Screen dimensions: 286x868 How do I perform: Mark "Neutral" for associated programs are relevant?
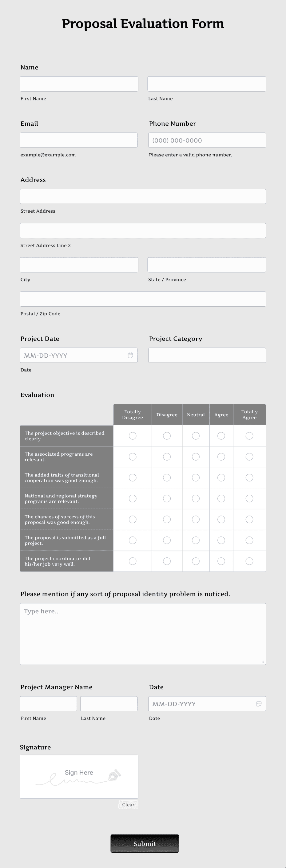(x=196, y=457)
